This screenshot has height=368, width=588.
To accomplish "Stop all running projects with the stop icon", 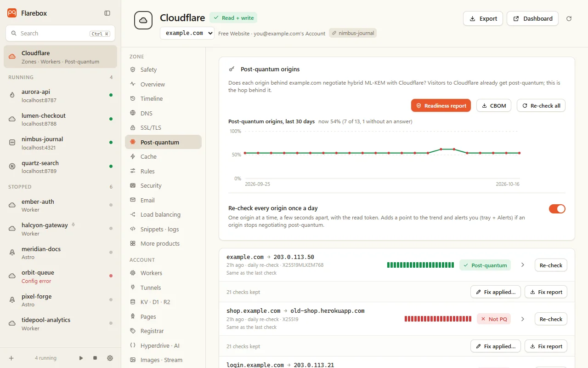I will 95,358.
